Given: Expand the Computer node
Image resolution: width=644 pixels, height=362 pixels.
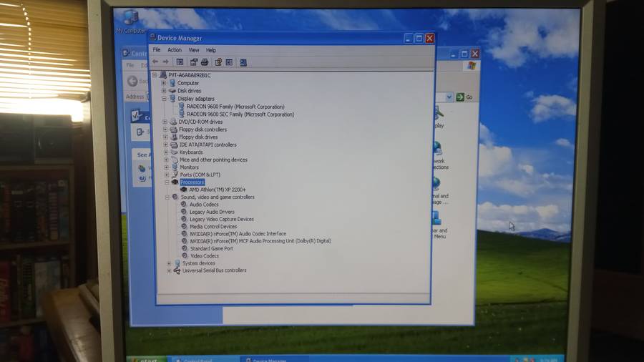Looking at the screenshot, I should 164,83.
